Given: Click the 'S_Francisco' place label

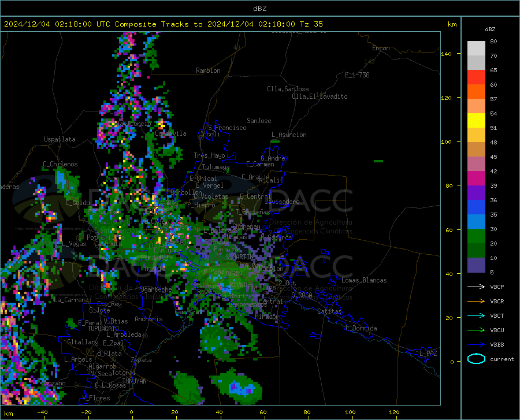Looking at the screenshot, I should [x=227, y=128].
